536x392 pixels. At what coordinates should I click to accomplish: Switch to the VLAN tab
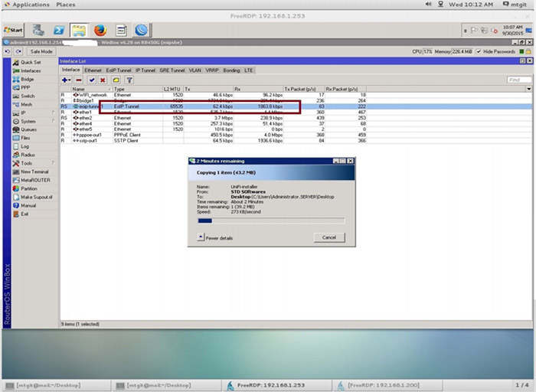coord(194,70)
